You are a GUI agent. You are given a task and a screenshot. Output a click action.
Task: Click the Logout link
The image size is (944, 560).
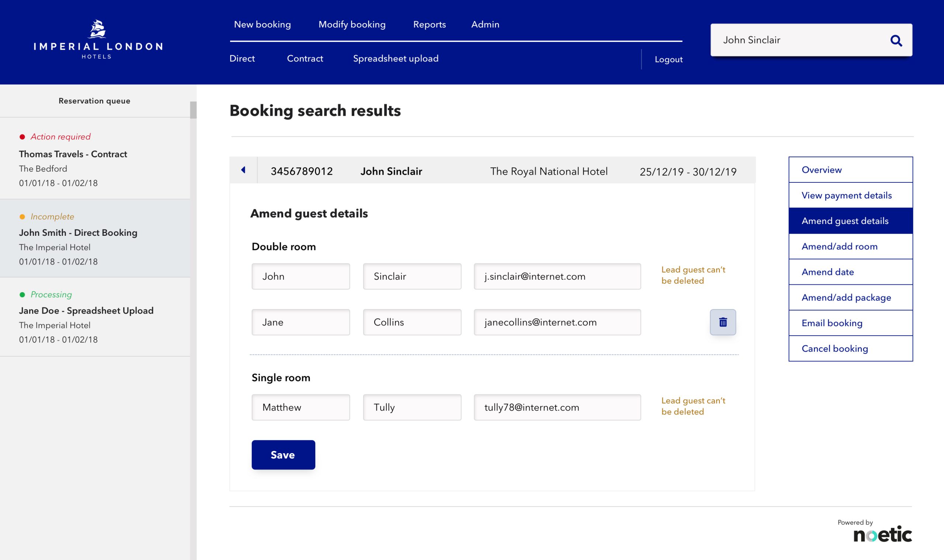(668, 59)
